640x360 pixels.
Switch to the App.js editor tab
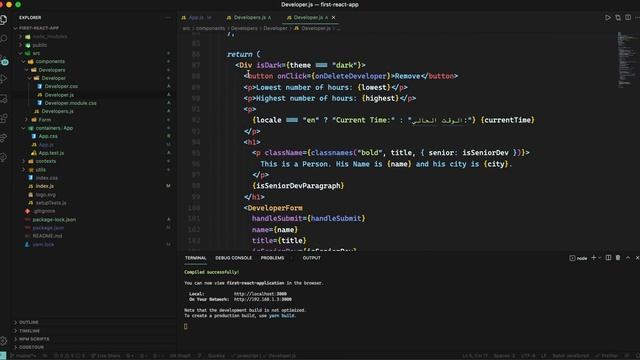point(196,18)
